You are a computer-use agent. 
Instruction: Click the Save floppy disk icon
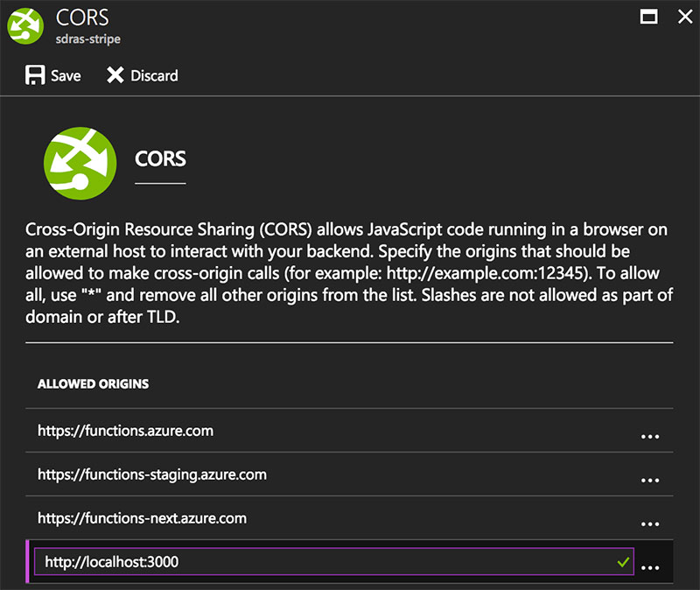click(35, 75)
